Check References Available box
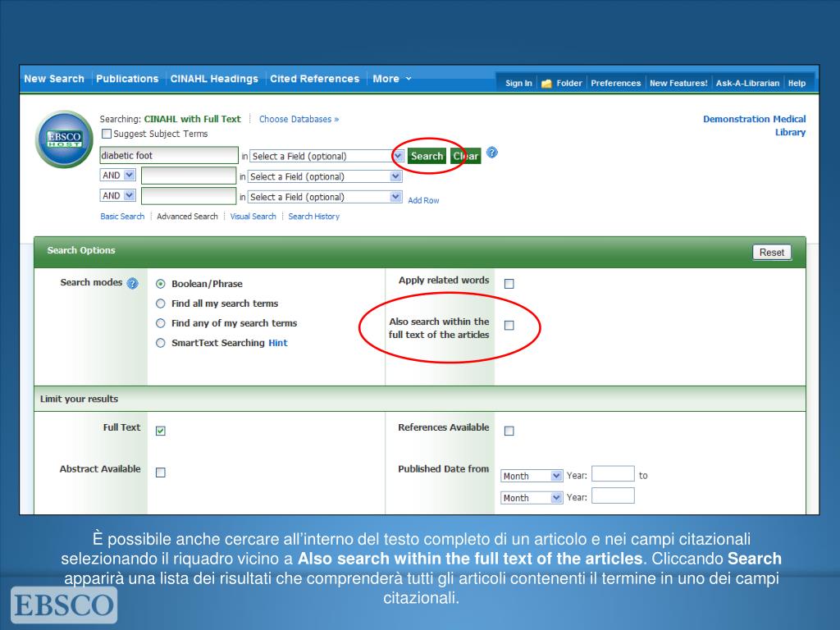The height and width of the screenshot is (630, 840). (x=509, y=431)
